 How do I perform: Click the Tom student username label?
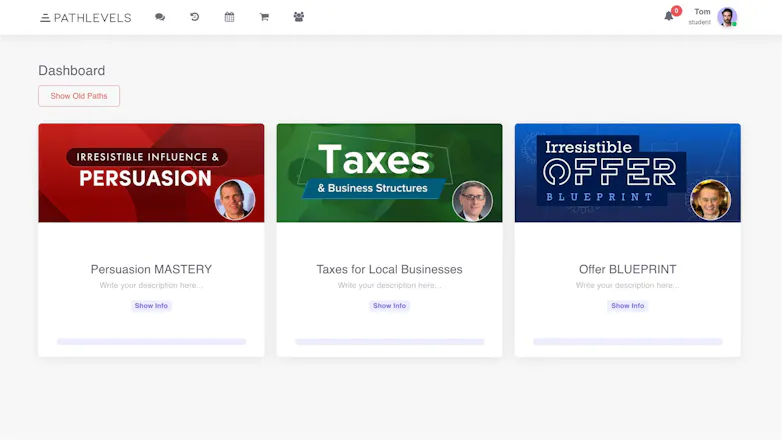click(x=700, y=16)
